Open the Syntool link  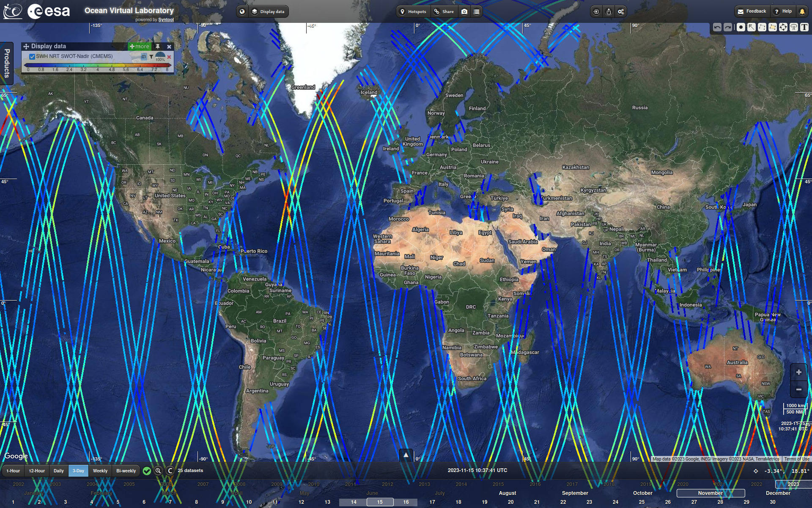[166, 20]
